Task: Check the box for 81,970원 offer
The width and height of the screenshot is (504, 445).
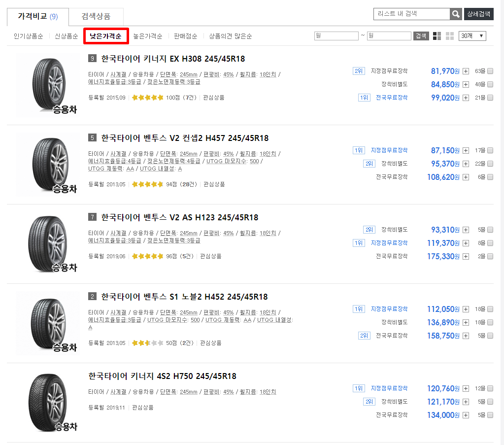Action: (490, 71)
